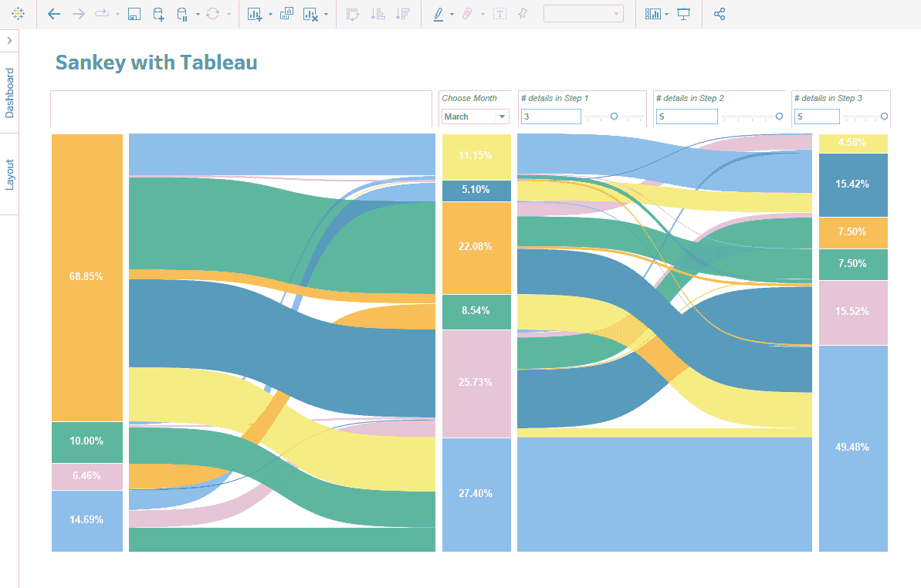
Task: Click the Tableau logo start page icon
Action: tap(19, 13)
